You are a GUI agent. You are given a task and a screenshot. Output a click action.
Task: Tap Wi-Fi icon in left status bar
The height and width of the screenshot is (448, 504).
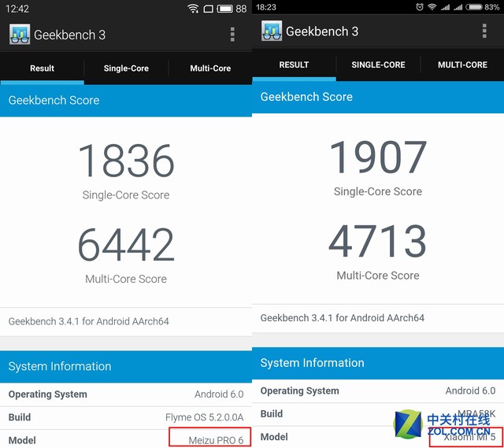(193, 9)
